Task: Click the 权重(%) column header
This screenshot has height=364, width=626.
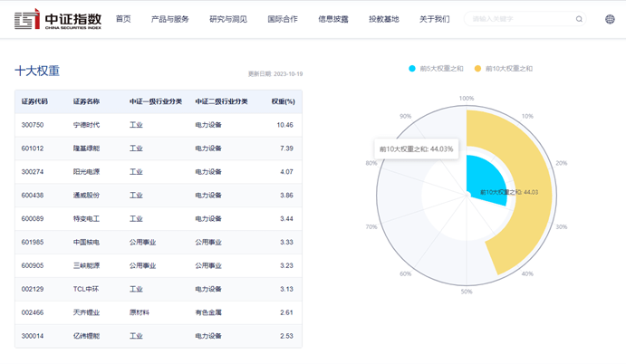Action: click(x=283, y=101)
